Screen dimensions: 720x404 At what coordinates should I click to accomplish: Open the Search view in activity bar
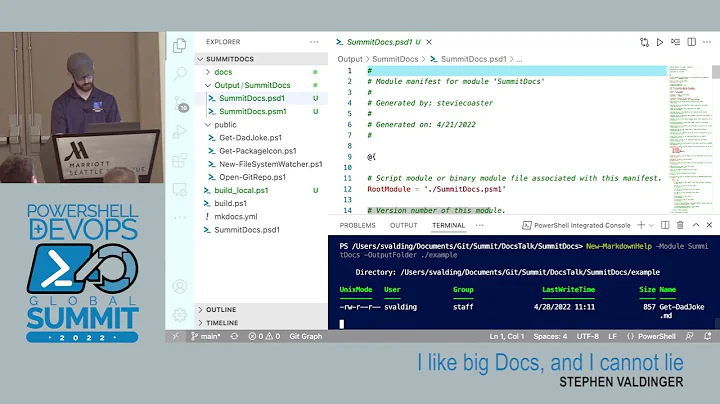(180, 73)
